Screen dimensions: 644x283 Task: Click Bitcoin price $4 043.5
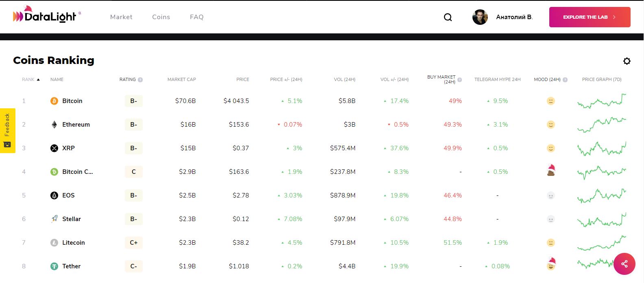click(236, 101)
